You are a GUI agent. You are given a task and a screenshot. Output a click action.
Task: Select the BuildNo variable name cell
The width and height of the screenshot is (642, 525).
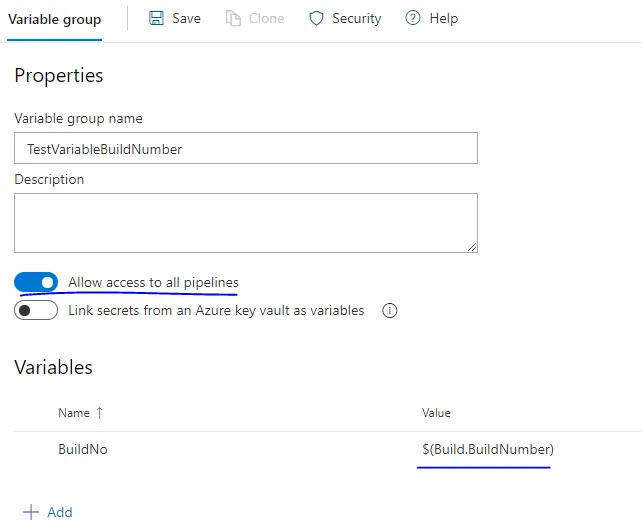click(83, 450)
